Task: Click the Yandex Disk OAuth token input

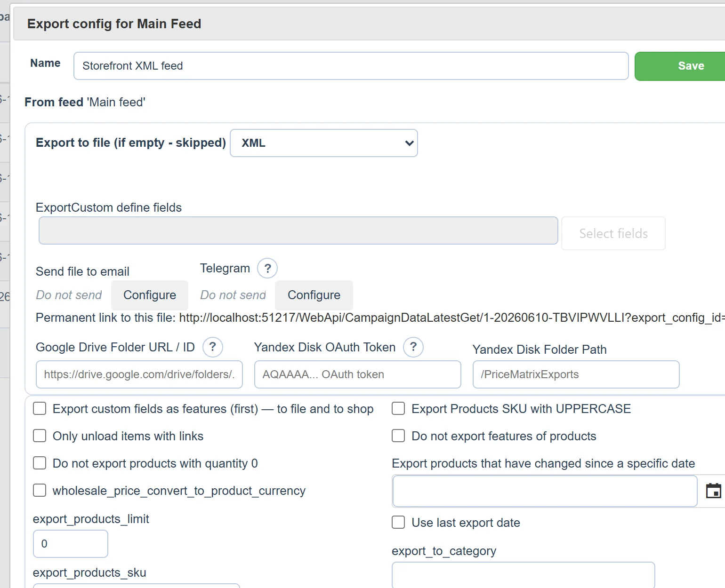Action: [358, 374]
